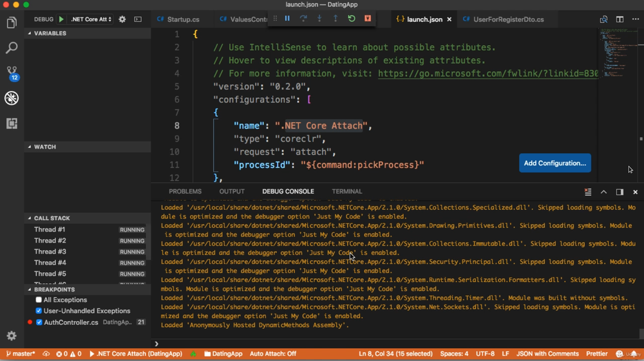This screenshot has height=361, width=644.
Task: Switch to the ValuesController tab
Action: pyautogui.click(x=244, y=19)
